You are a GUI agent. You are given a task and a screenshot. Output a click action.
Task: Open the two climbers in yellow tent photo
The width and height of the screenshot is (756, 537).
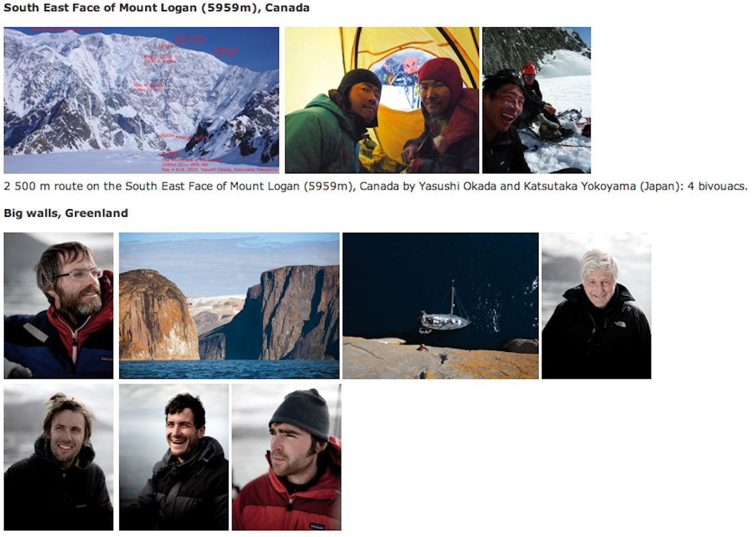382,100
